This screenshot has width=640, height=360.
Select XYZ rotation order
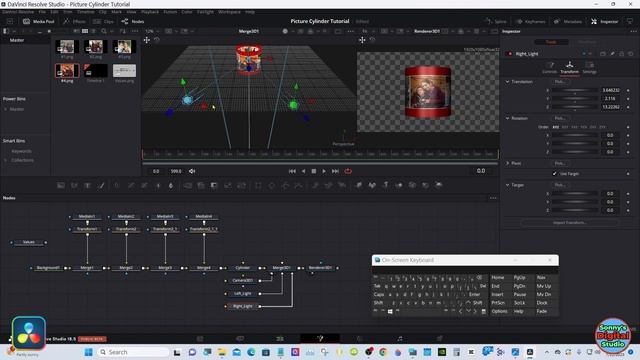(556, 127)
